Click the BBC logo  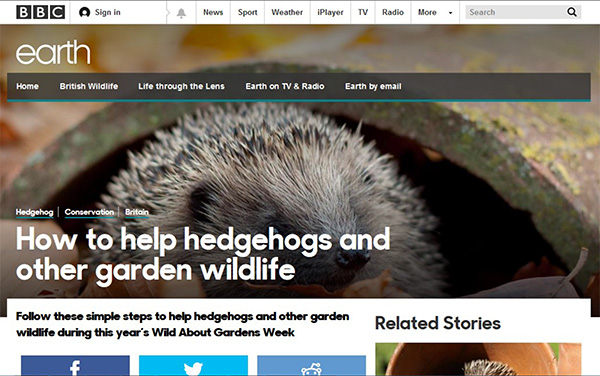click(x=41, y=12)
